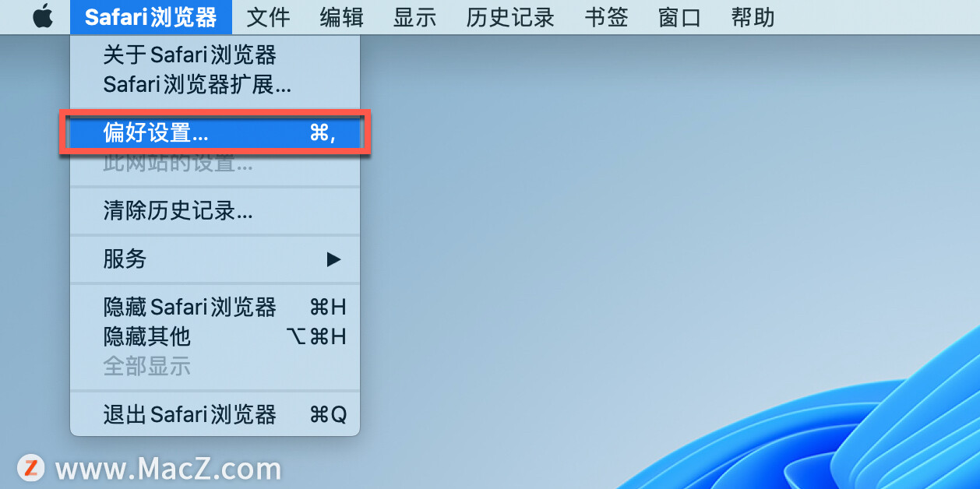Open the 书签 menu

tap(606, 17)
